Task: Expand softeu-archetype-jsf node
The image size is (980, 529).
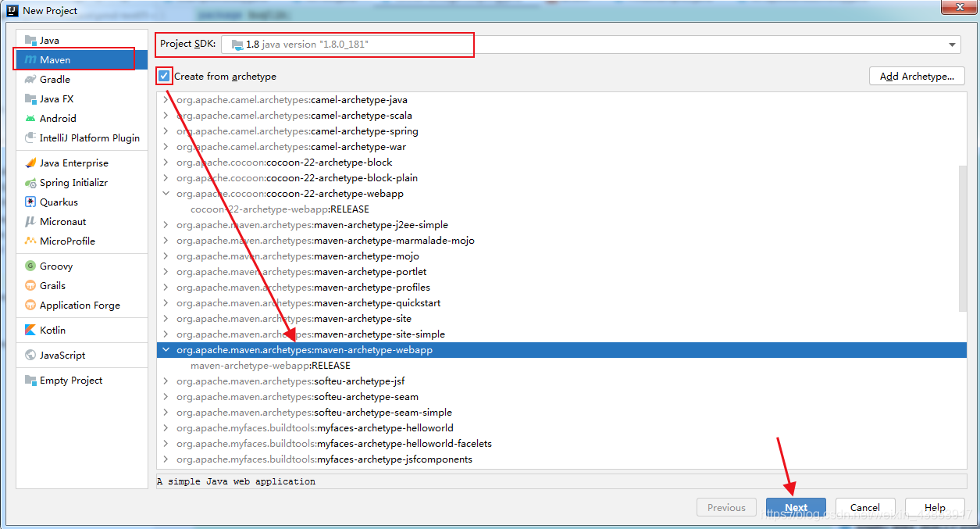Action: (166, 381)
